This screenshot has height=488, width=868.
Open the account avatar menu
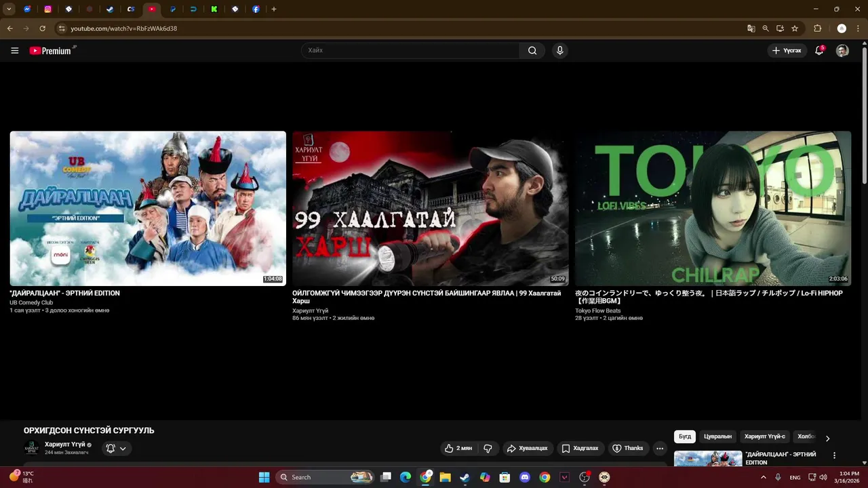(x=842, y=50)
